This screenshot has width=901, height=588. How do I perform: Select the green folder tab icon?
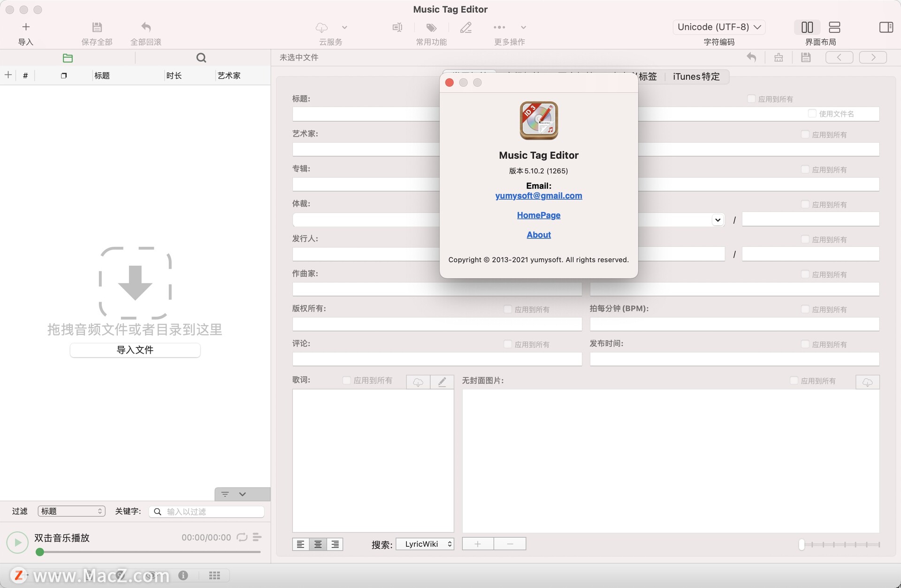pos(68,58)
